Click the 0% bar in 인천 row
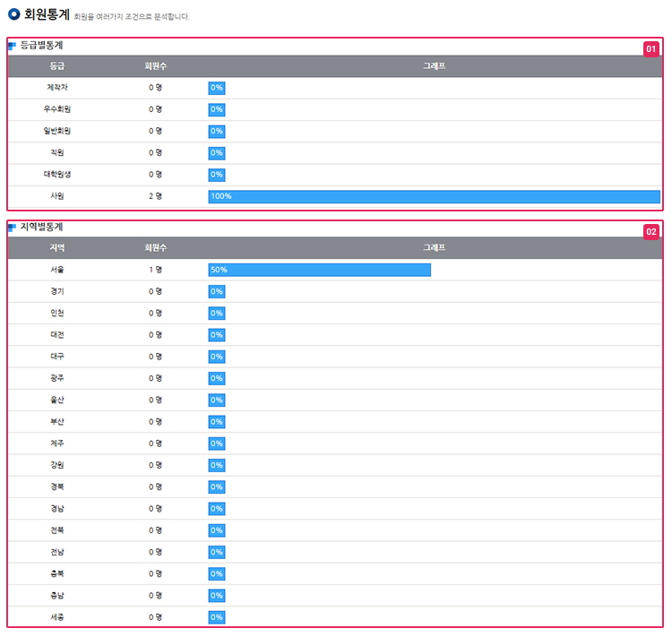Image resolution: width=672 pixels, height=637 pixels. tap(217, 314)
